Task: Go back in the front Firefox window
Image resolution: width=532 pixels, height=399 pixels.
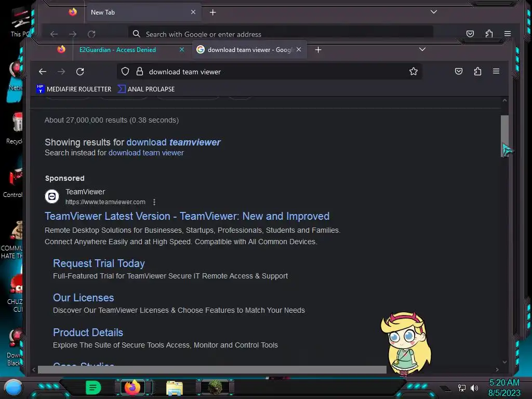Action: (43, 72)
